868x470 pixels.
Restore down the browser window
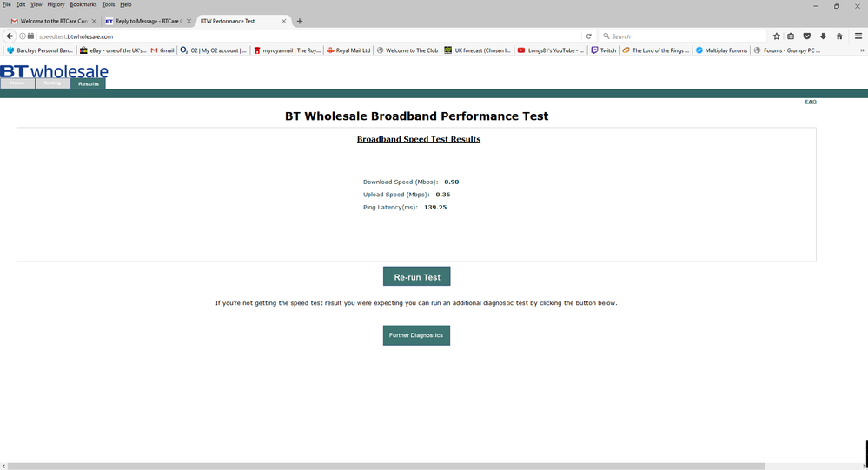coord(837,6)
